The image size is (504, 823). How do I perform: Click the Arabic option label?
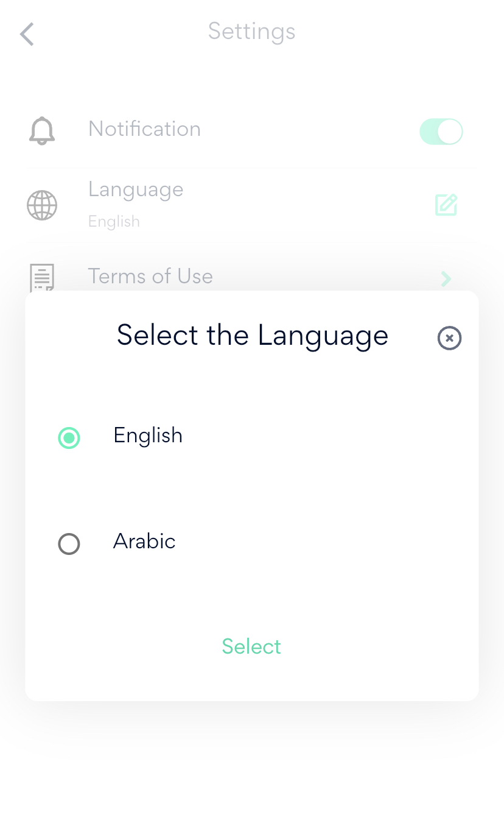click(144, 542)
